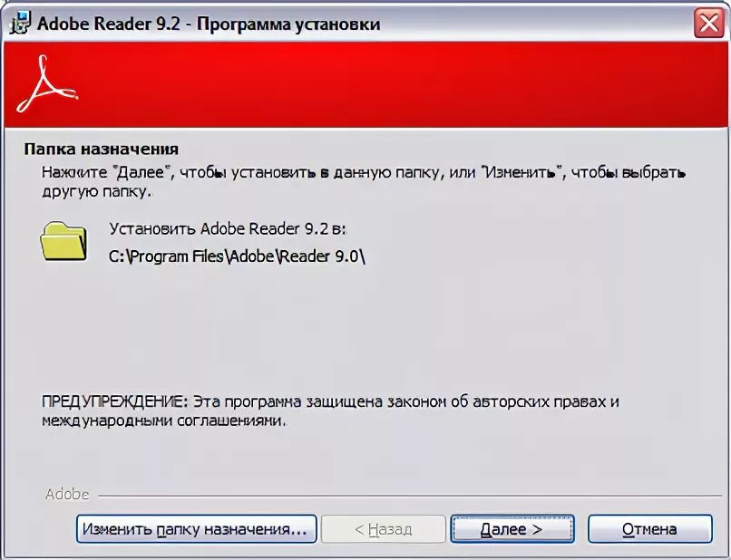This screenshot has height=560, width=731.
Task: Click the installer icon in the title bar
Action: coord(19,23)
